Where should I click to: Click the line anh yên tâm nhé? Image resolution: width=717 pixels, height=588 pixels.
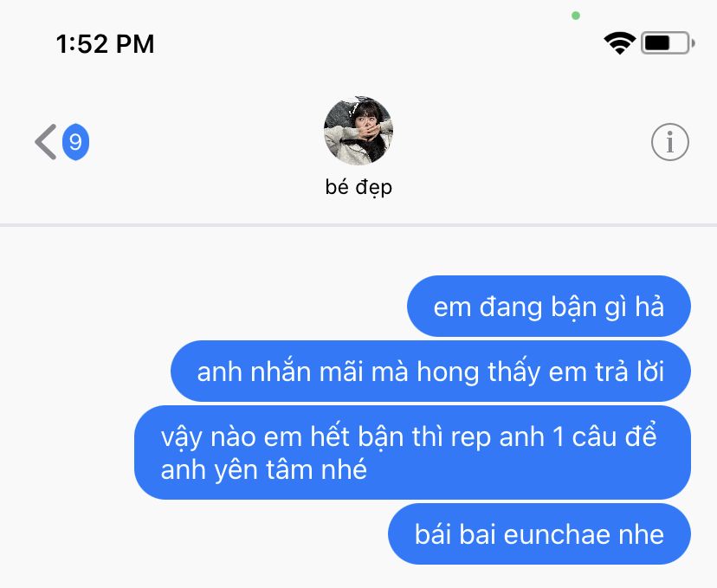(x=264, y=470)
